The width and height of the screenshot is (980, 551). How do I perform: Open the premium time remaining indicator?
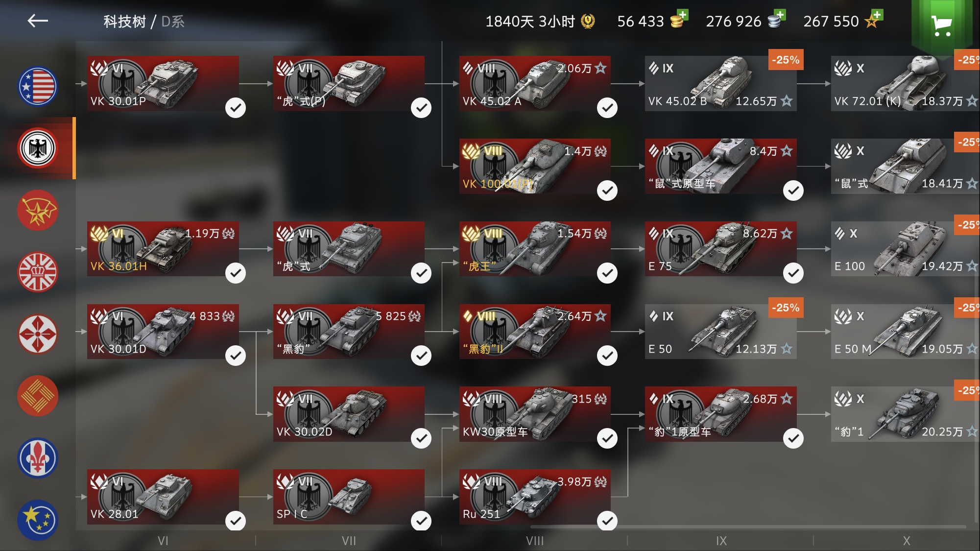pyautogui.click(x=540, y=21)
